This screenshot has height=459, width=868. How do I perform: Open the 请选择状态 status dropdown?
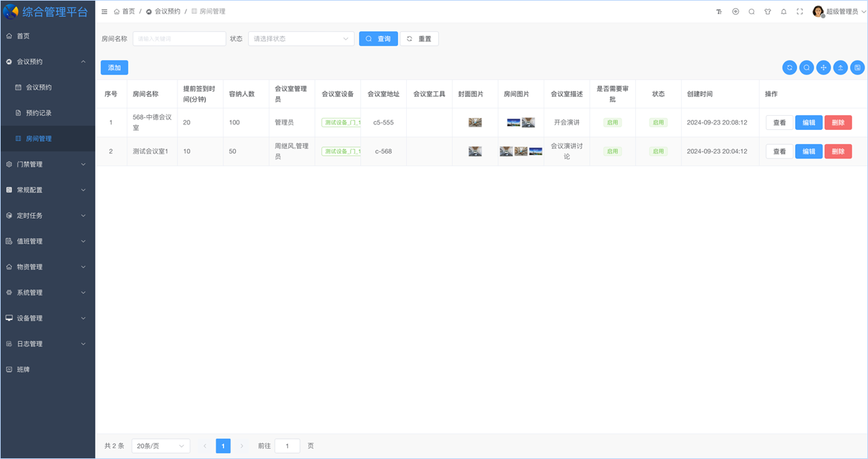301,39
